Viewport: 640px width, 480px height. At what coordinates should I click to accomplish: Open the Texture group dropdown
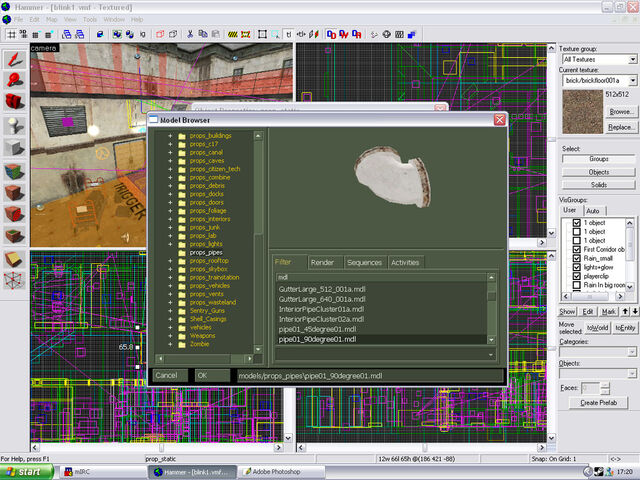pos(632,60)
